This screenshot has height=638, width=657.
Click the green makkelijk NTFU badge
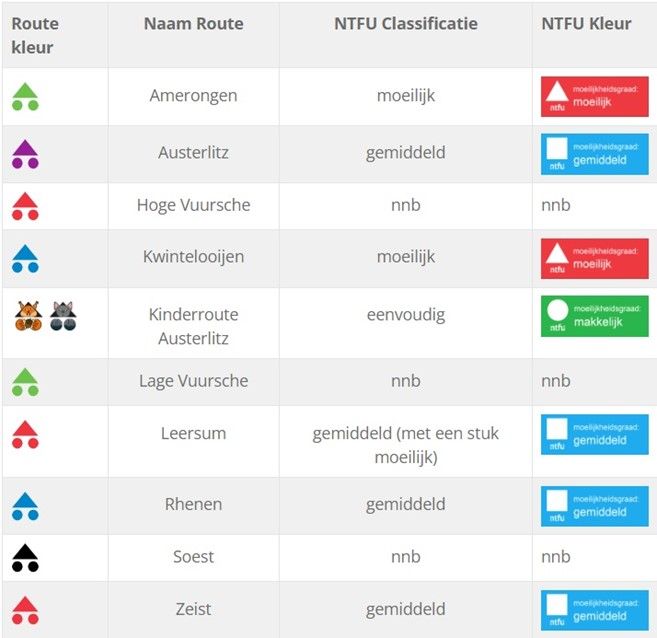click(x=595, y=316)
